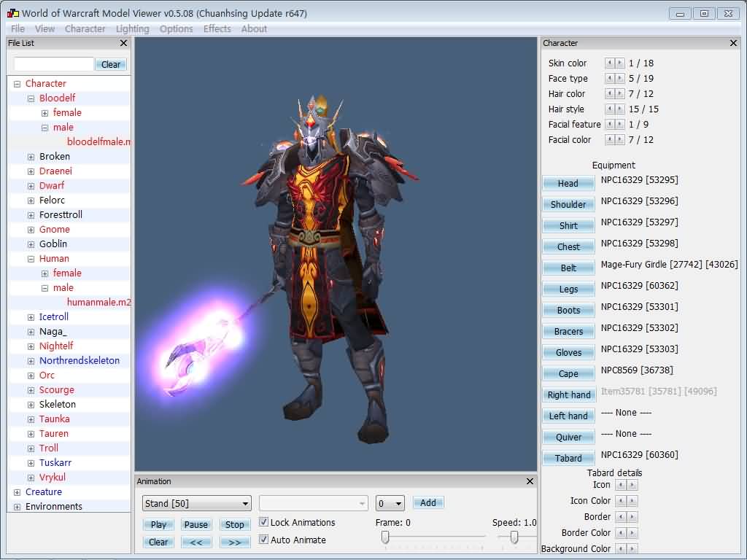Screen dimensions: 747x560
Task: Click the Cape equipment button
Action: pos(568,374)
